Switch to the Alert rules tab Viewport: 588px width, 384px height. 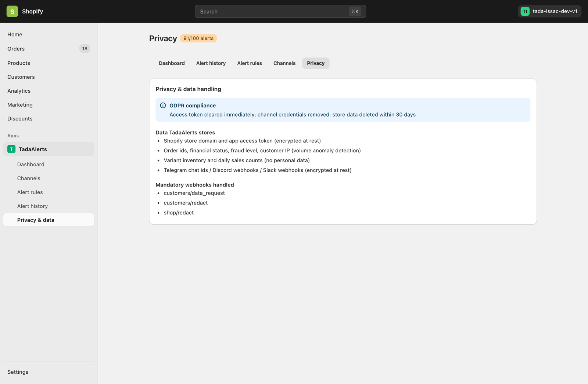click(250, 63)
